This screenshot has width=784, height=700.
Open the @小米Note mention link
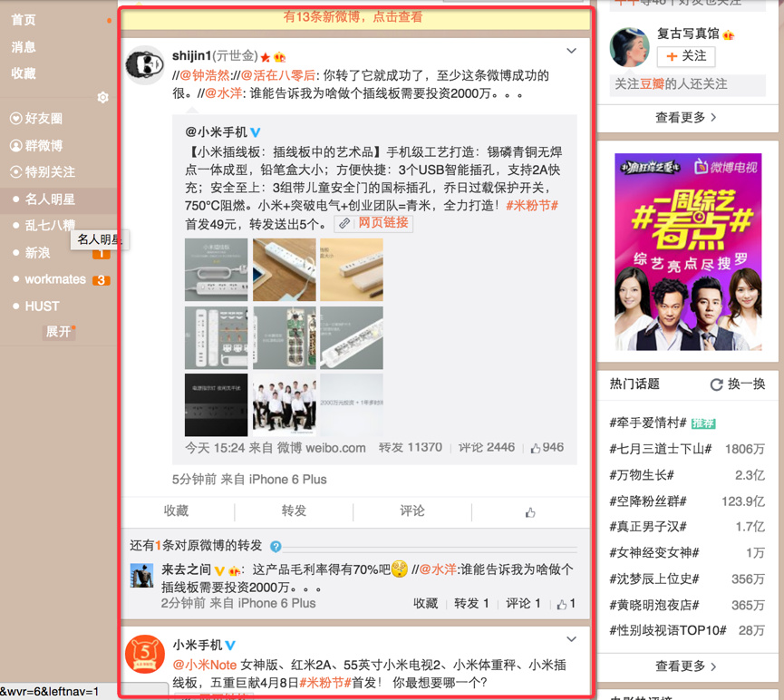pos(205,666)
